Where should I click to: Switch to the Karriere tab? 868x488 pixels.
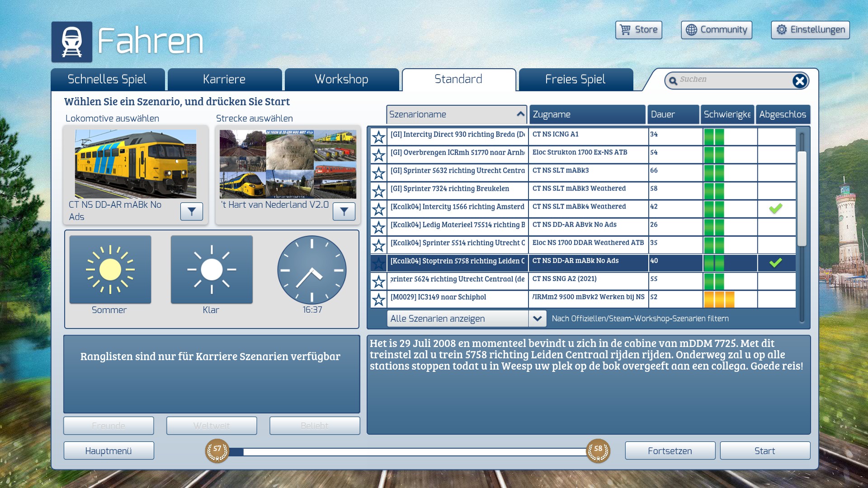(x=224, y=80)
